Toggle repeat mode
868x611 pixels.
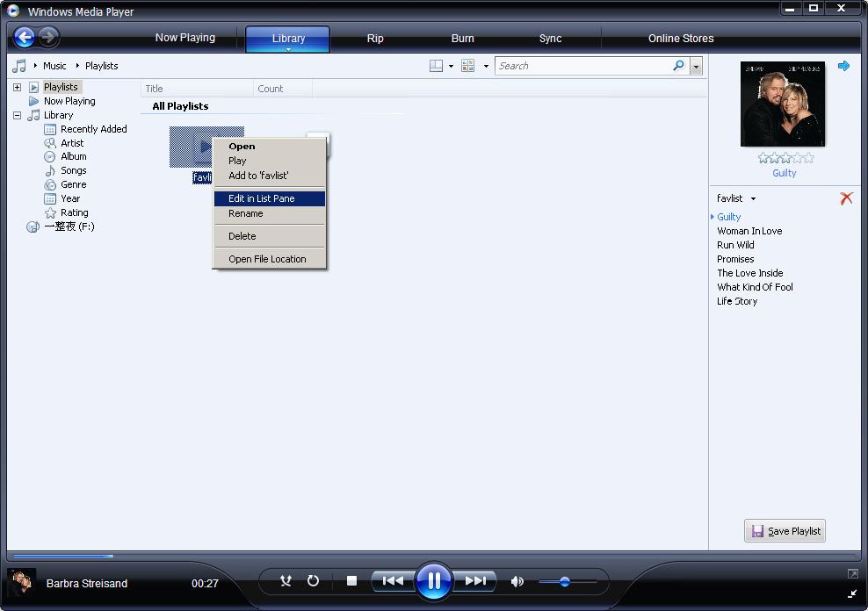[314, 580]
